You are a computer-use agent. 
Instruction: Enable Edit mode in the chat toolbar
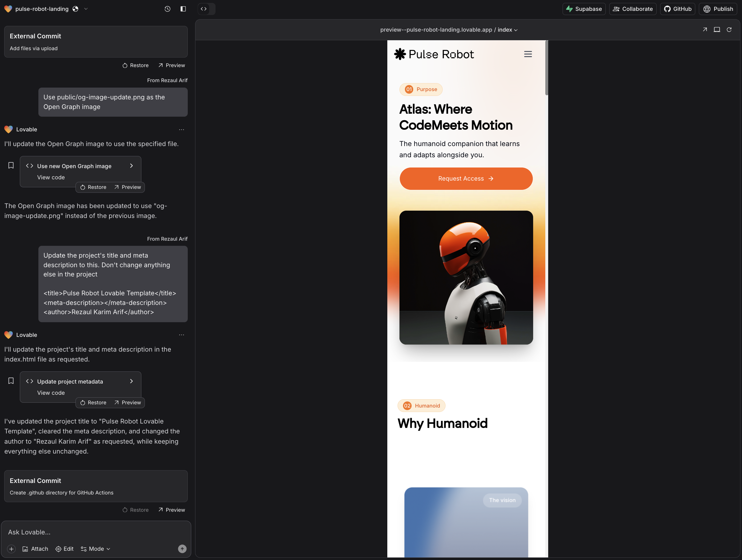click(x=64, y=549)
